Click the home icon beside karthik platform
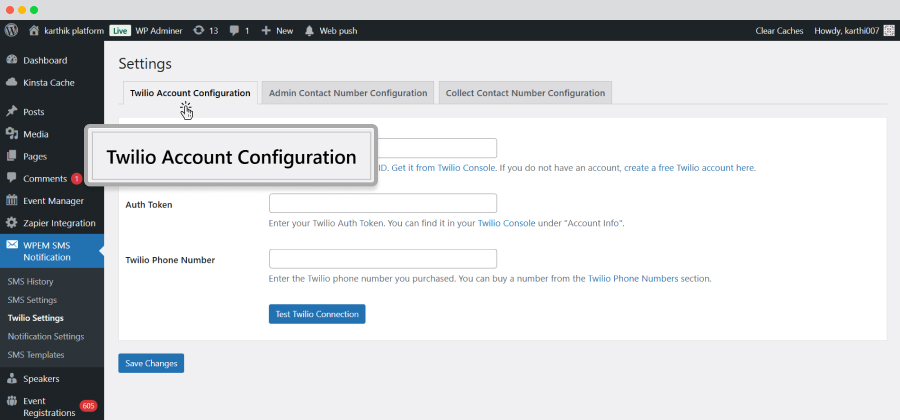The height and width of the screenshot is (420, 900). pos(34,30)
